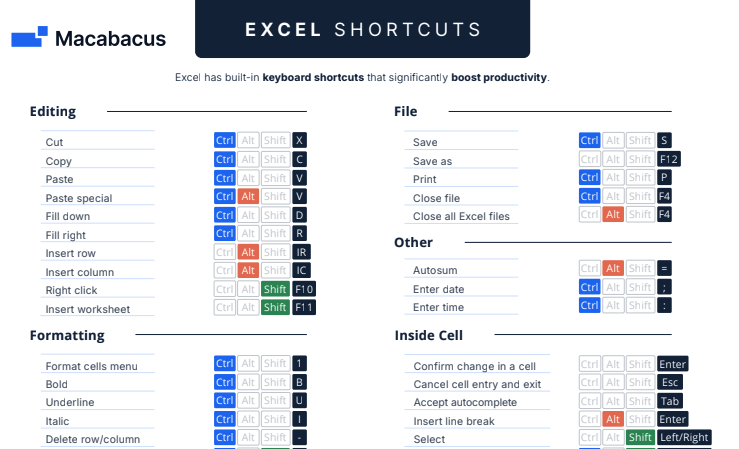Screen dimensions: 739x449
Task: Select the Inside Cell section heading
Action: pos(428,335)
